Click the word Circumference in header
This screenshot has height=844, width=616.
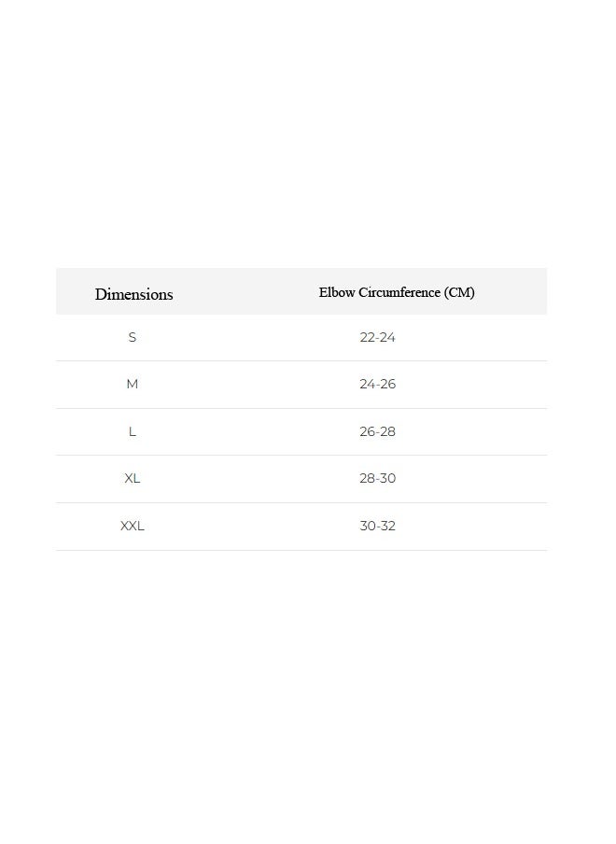pyautogui.click(x=399, y=292)
